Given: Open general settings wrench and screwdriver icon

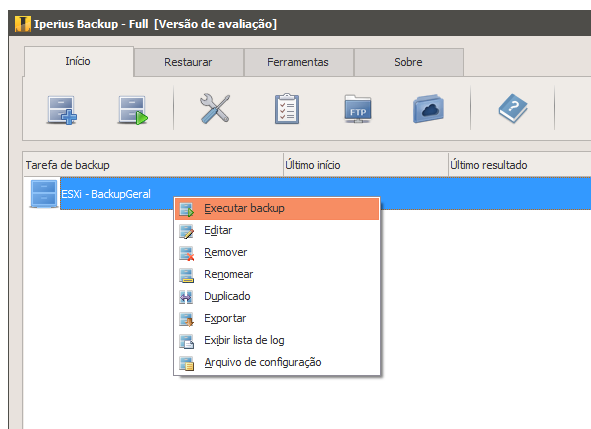Looking at the screenshot, I should (215, 109).
